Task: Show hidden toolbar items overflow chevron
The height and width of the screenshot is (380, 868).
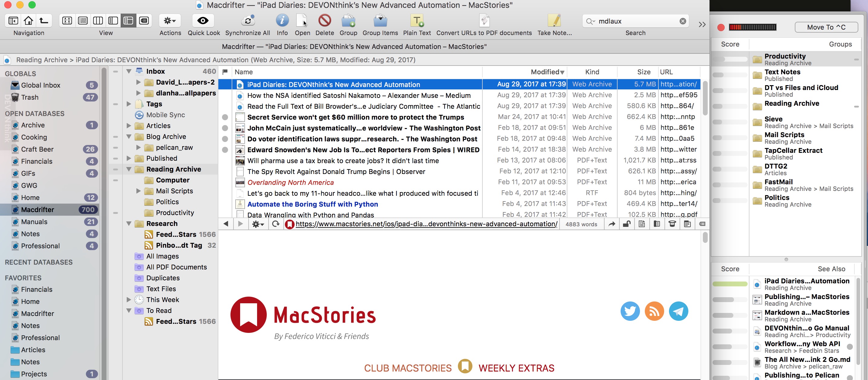Action: pyautogui.click(x=702, y=24)
